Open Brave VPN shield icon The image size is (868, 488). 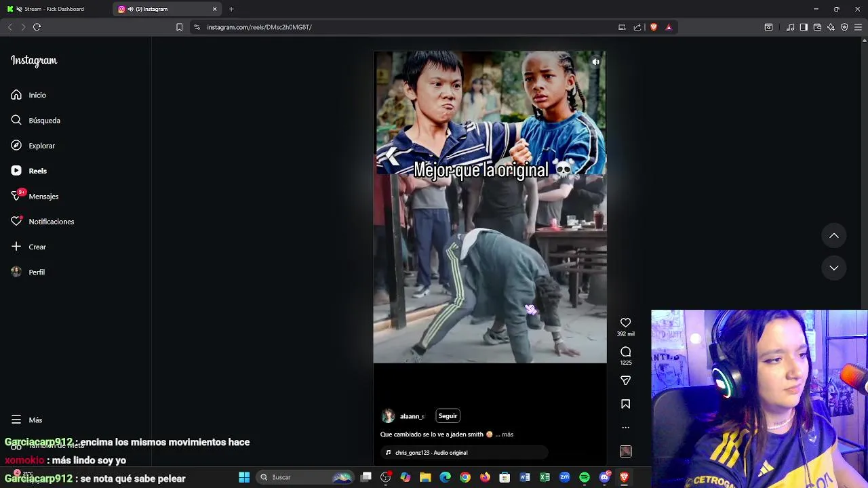pyautogui.click(x=844, y=27)
